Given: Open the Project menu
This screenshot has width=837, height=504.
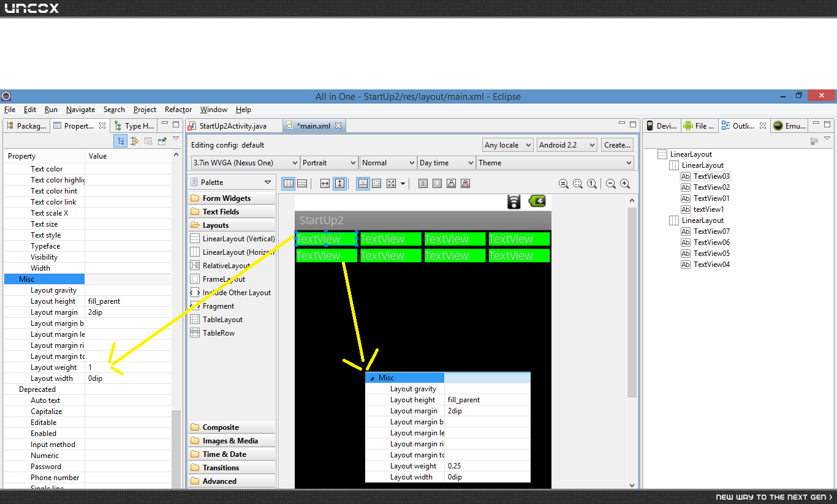Looking at the screenshot, I should click(x=145, y=110).
